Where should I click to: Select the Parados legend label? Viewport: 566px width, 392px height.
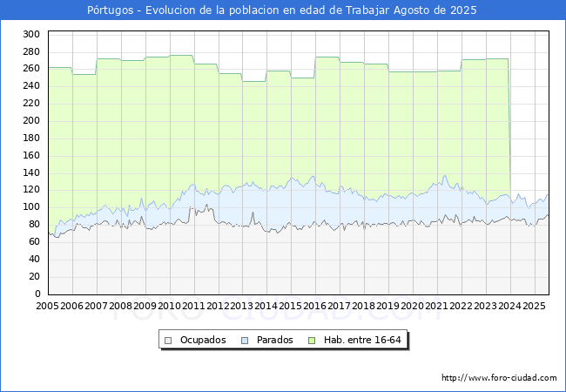[x=274, y=340]
